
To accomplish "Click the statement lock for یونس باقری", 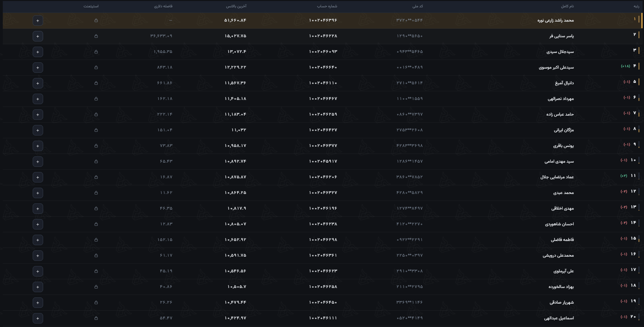I will pyautogui.click(x=96, y=146).
